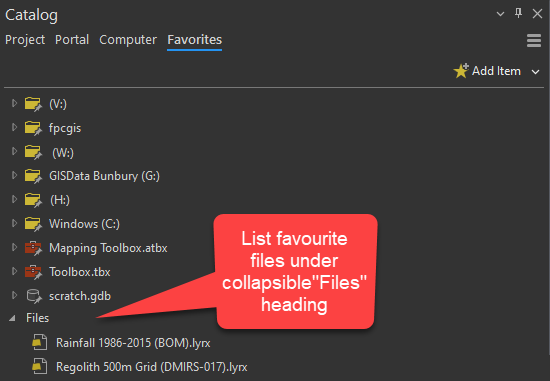Open the Computer tab

point(128,40)
